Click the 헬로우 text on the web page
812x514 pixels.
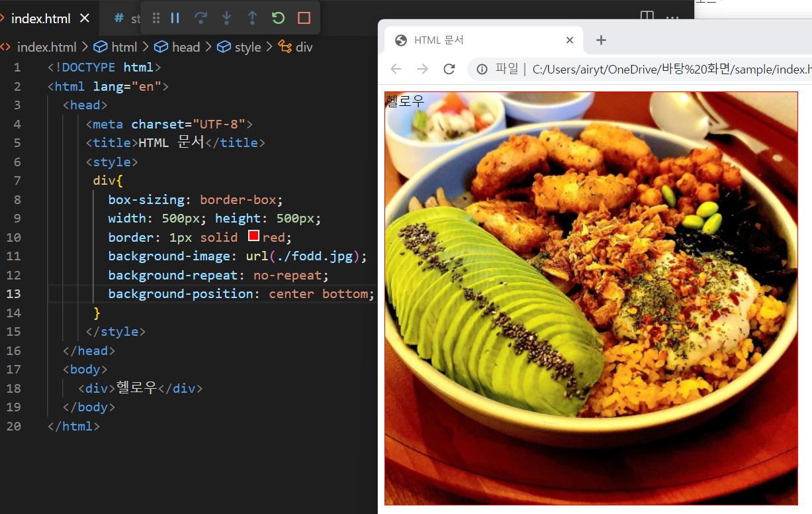pos(405,101)
